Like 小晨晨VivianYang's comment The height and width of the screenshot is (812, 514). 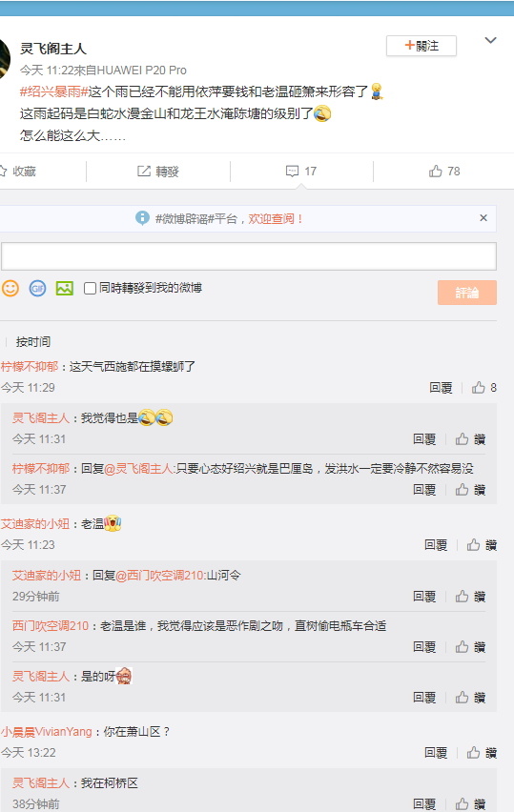[x=482, y=753]
